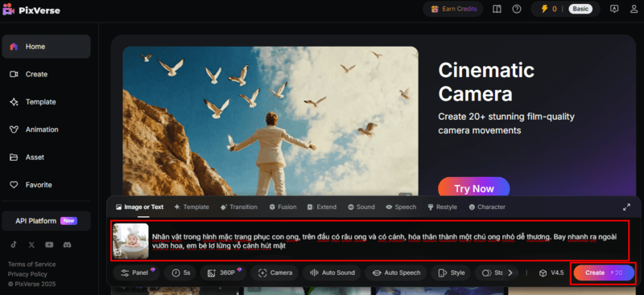
Task: Expand the prompt panel fullscreen icon
Action: coord(626,207)
